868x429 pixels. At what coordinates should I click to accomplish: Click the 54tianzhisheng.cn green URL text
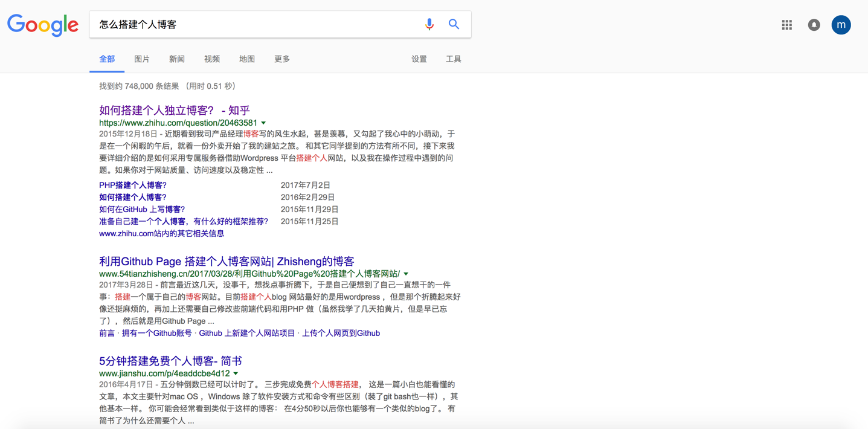pos(249,274)
